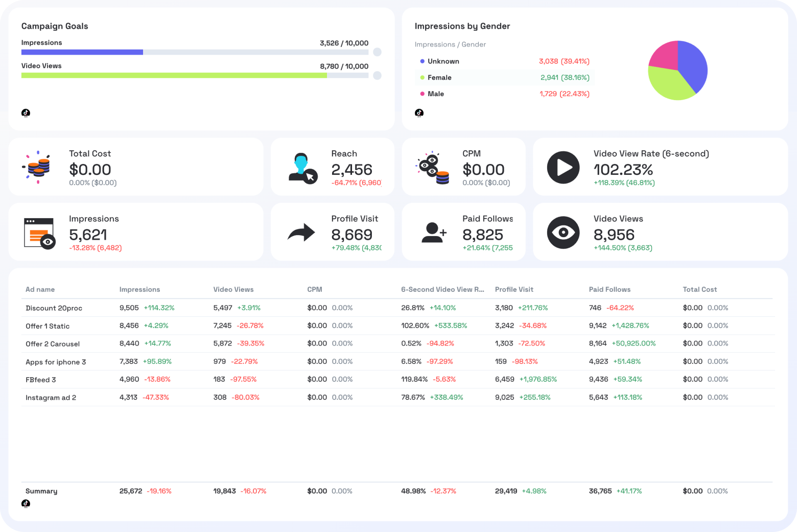Click the arrow icon on the Profile Visit card

(x=300, y=232)
